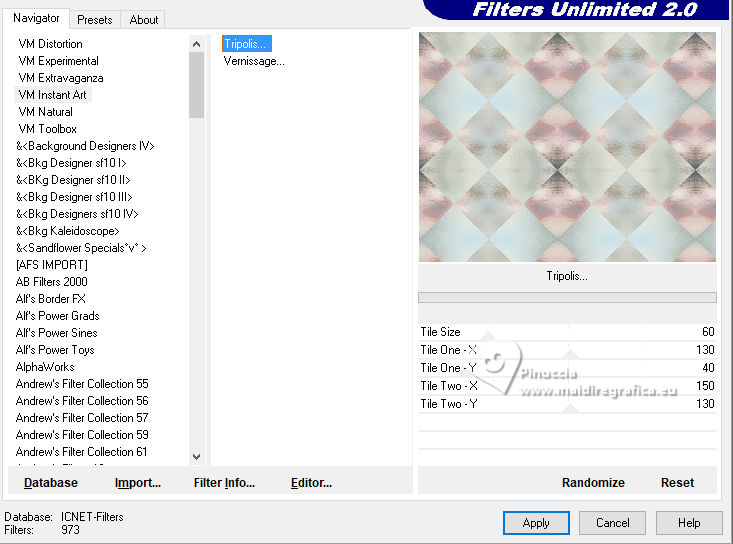Click Randomize parameters button
The width and height of the screenshot is (733, 544).
pyautogui.click(x=593, y=483)
